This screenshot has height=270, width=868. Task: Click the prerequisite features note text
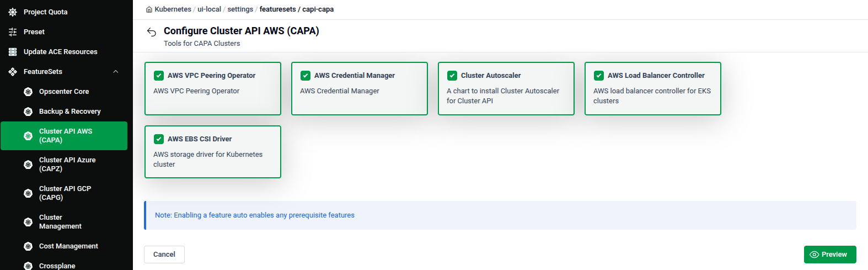point(255,215)
